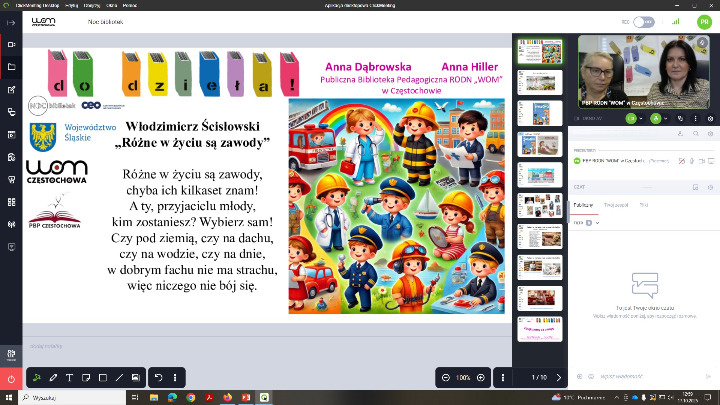Go to the next slide
The height and width of the screenshot is (405, 720).
pos(558,377)
